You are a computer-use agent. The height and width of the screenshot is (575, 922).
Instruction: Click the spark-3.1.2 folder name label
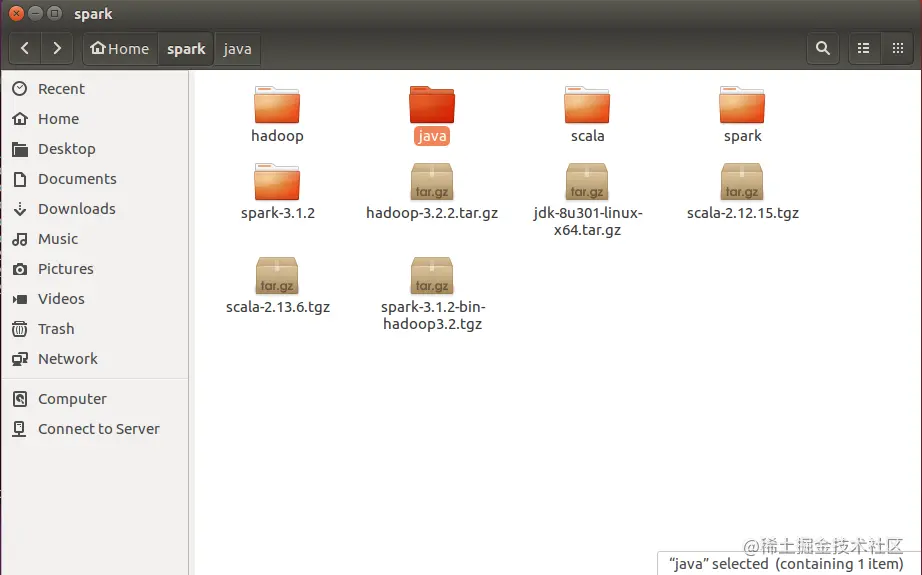click(x=278, y=213)
